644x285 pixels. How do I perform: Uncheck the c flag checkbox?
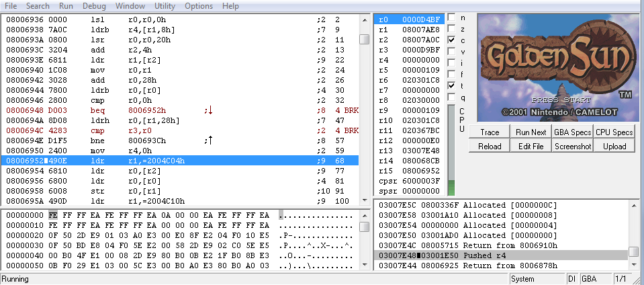coord(451,40)
